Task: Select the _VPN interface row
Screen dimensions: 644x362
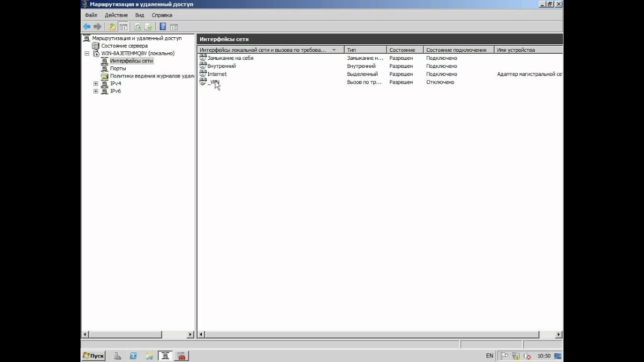Action: [x=380, y=82]
